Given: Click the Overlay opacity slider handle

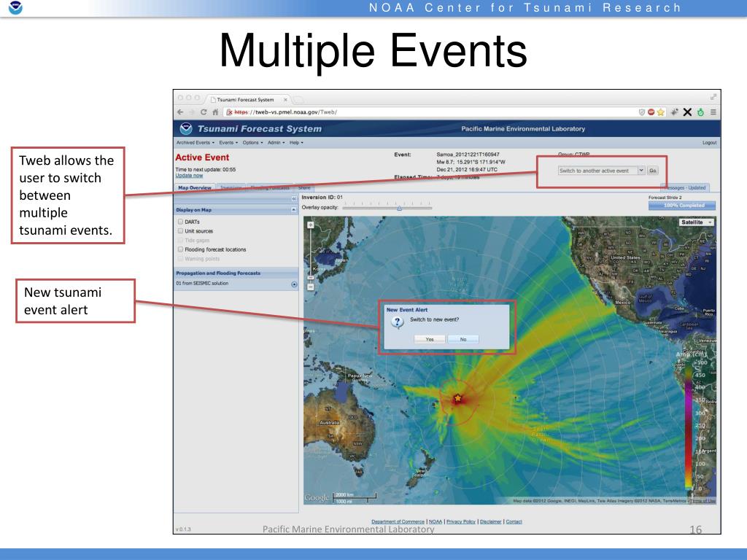Looking at the screenshot, I should [399, 208].
